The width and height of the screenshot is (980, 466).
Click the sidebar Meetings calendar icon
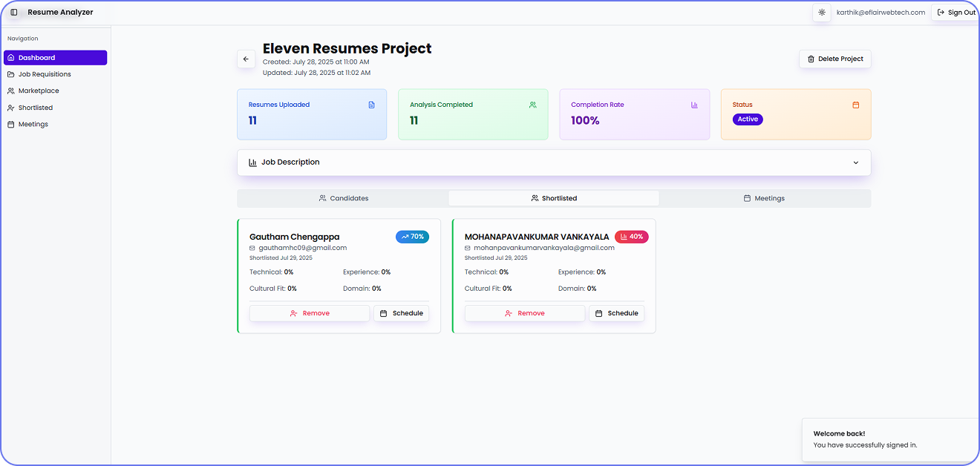tap(10, 124)
